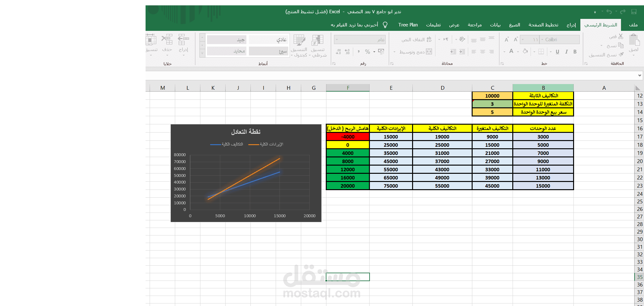Viewport: 644px width, 306px height.
Task: Open the Clipboard group dialog launcher
Action: coord(586,64)
